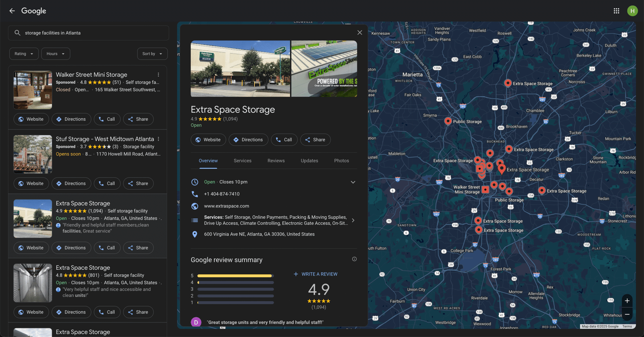644x337 pixels.
Task: Click the services list icon in detail panel
Action: click(x=195, y=220)
